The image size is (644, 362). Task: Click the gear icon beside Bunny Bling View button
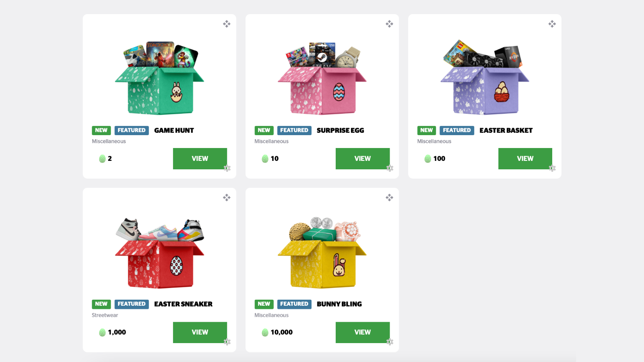[390, 342]
